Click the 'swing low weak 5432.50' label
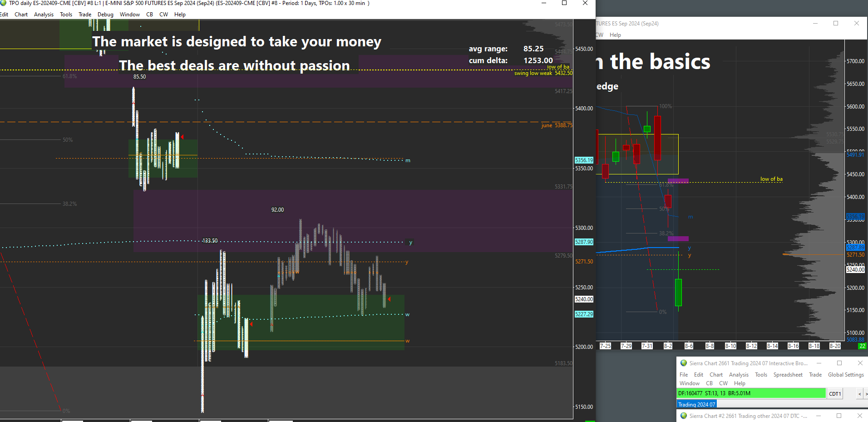Image resolution: width=868 pixels, height=422 pixels. (x=543, y=73)
